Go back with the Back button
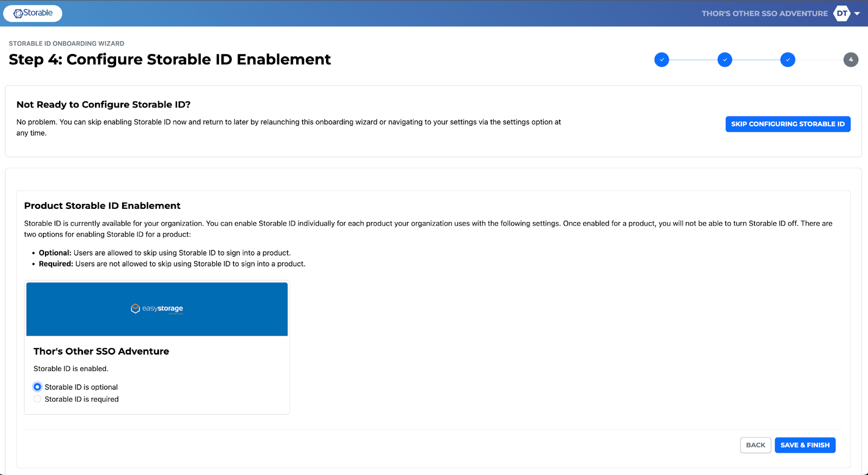This screenshot has height=475, width=868. [x=755, y=445]
